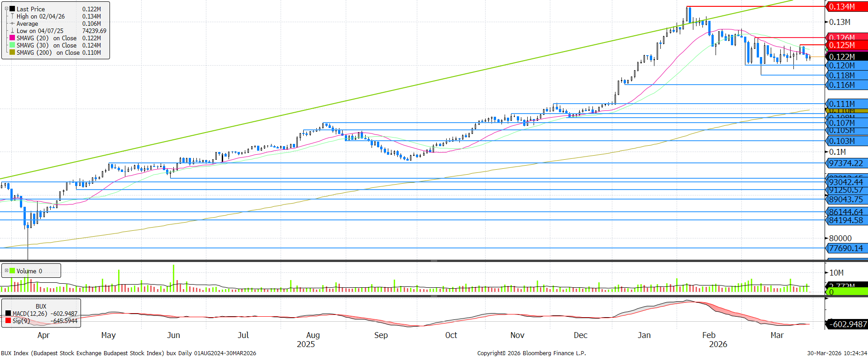The image size is (868, 357).
Task: Click the Low on 04/07/25 marker icon
Action: coord(12,31)
